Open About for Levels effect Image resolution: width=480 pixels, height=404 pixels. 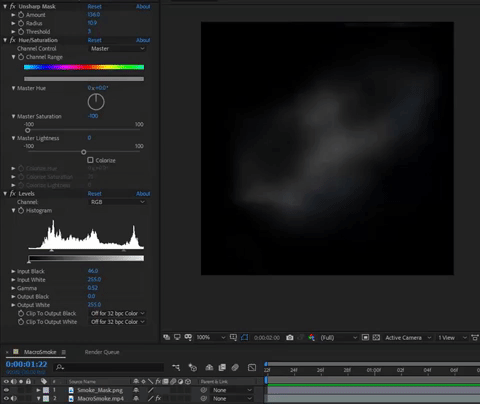click(x=143, y=194)
